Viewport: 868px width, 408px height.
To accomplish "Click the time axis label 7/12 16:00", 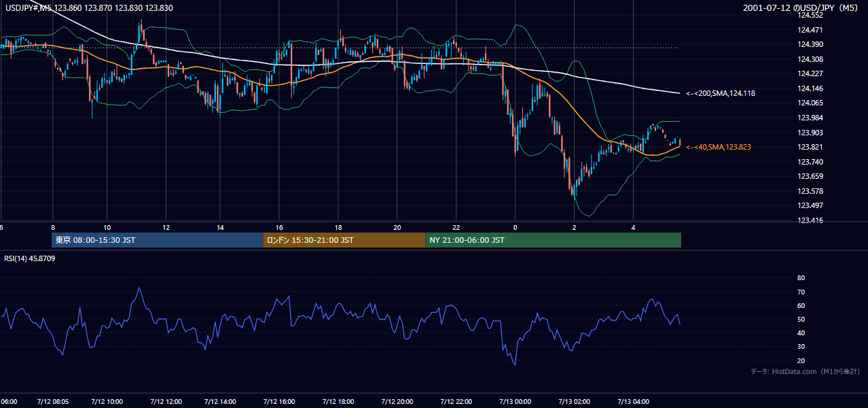I will pyautogui.click(x=279, y=401).
